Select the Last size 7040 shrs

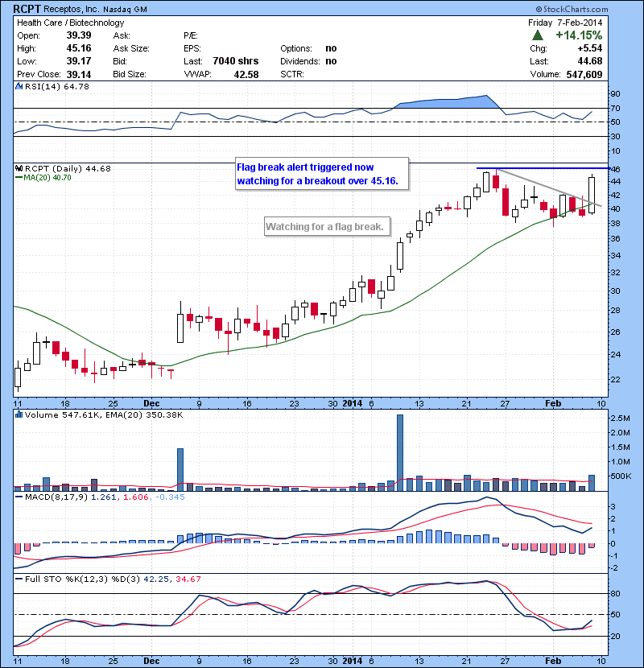(236, 61)
